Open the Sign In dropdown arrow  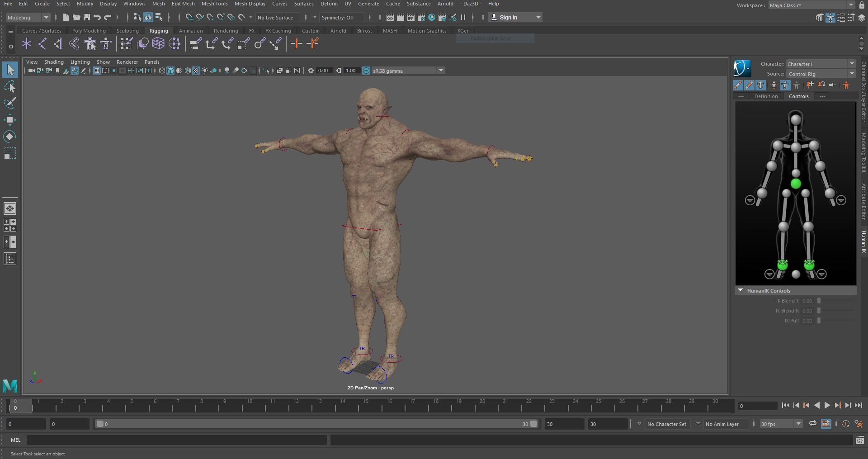(538, 17)
